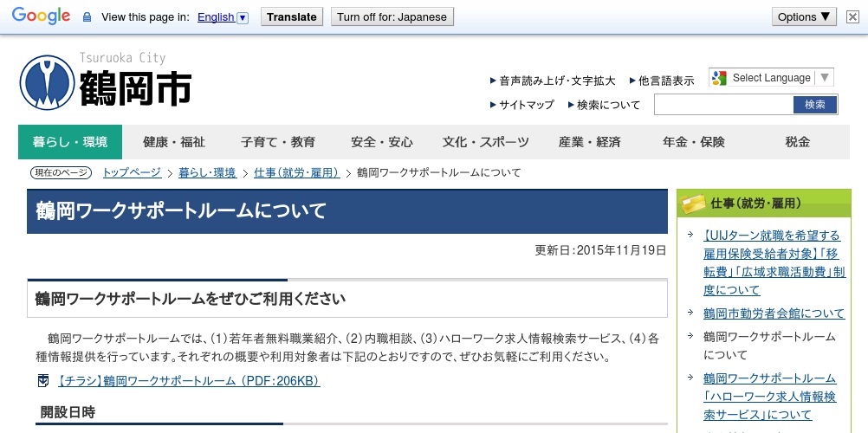Open the Select Language dropdown

coord(771,78)
